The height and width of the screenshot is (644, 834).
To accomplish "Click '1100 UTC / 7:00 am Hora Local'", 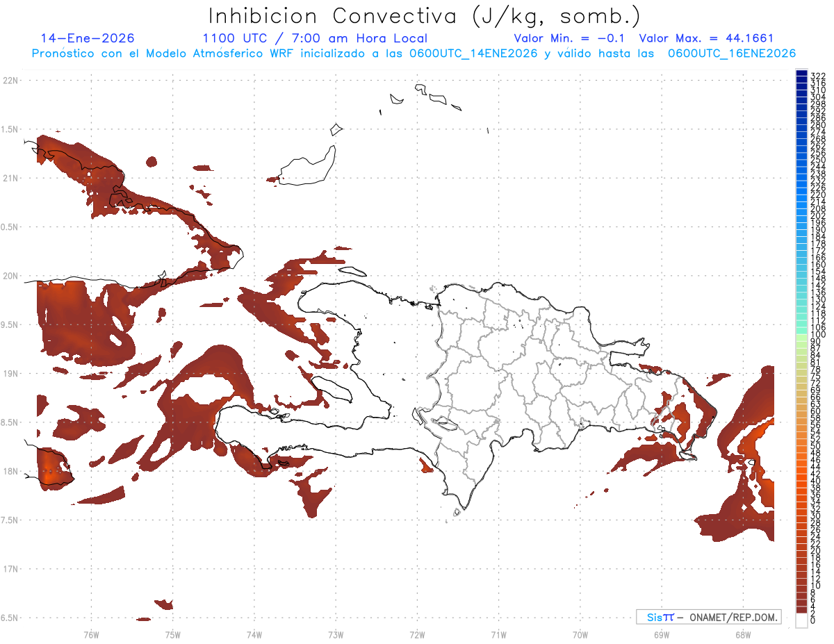I will [315, 38].
